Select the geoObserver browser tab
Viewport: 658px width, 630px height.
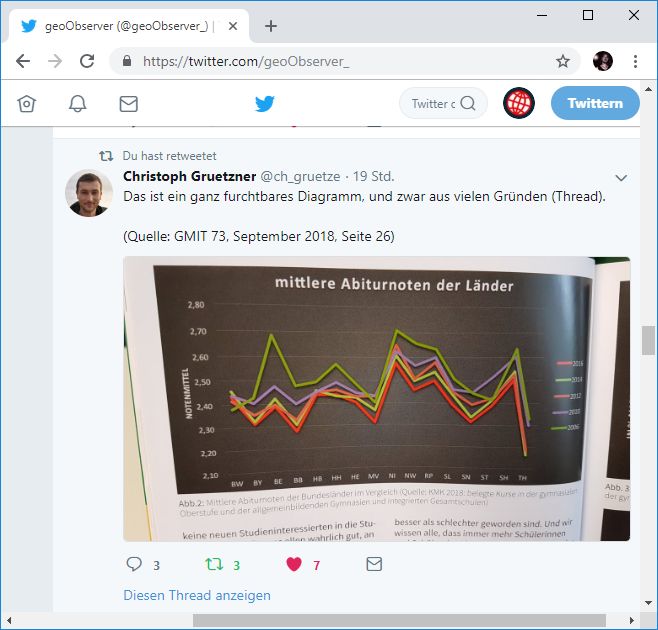[126, 26]
